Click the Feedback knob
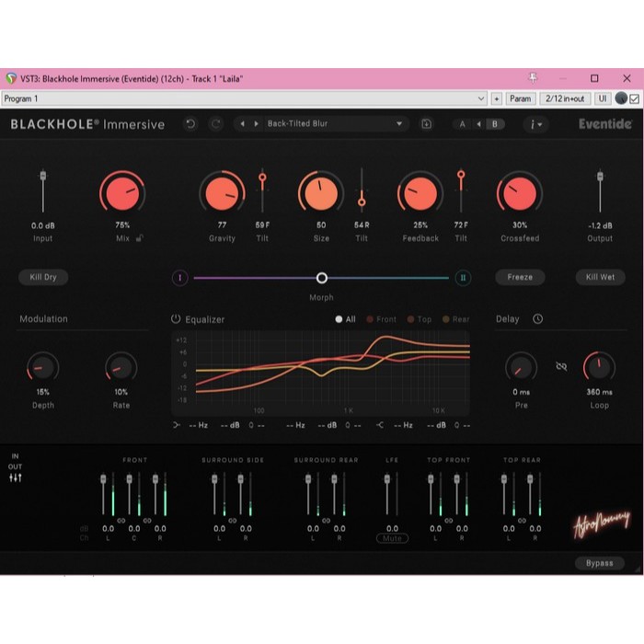This screenshot has width=644, height=644. pos(420,193)
